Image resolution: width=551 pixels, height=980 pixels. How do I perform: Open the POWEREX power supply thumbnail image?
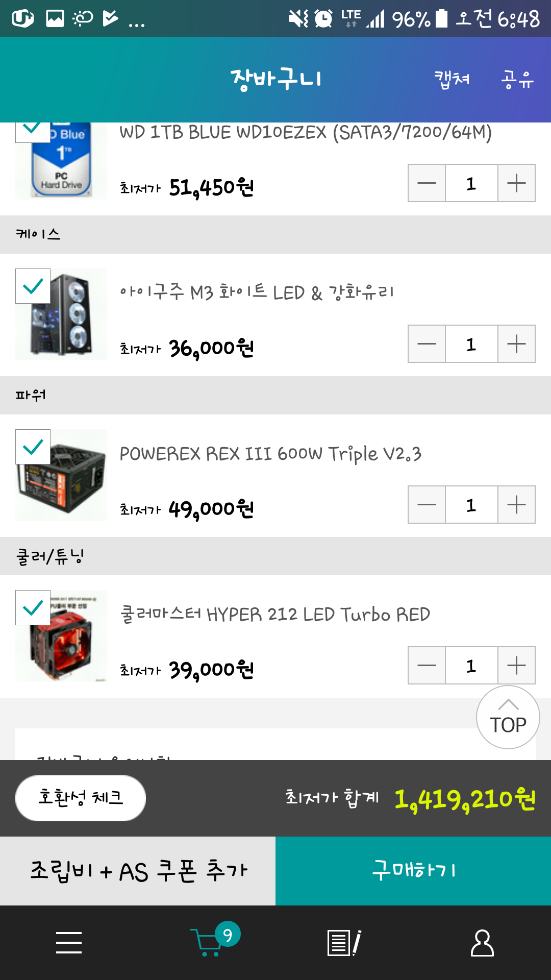click(x=61, y=475)
